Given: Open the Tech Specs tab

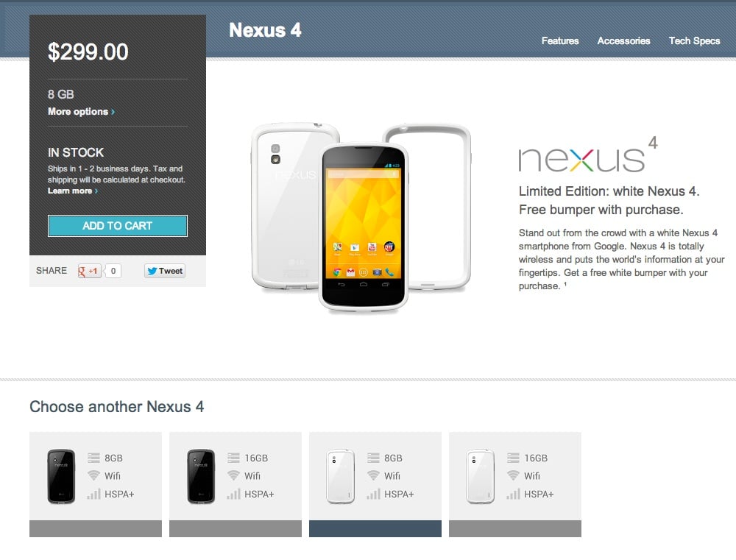Looking at the screenshot, I should (694, 40).
